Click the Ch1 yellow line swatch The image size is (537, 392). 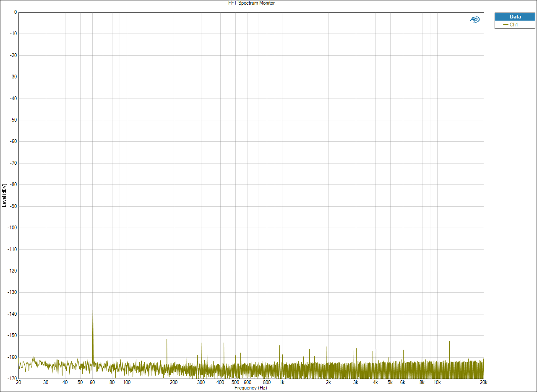[506, 25]
